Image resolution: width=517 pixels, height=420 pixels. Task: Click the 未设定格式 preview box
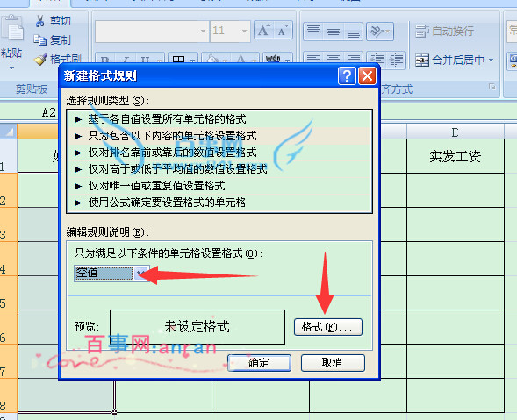coord(197,327)
